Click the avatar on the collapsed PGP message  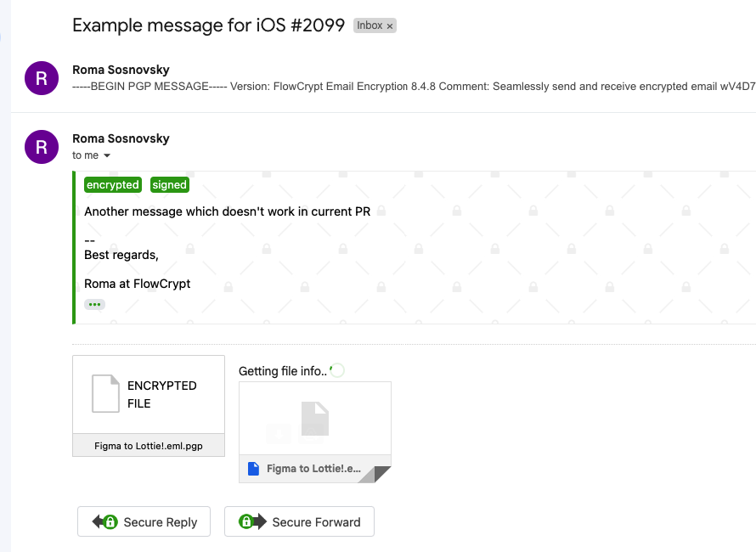click(41, 77)
